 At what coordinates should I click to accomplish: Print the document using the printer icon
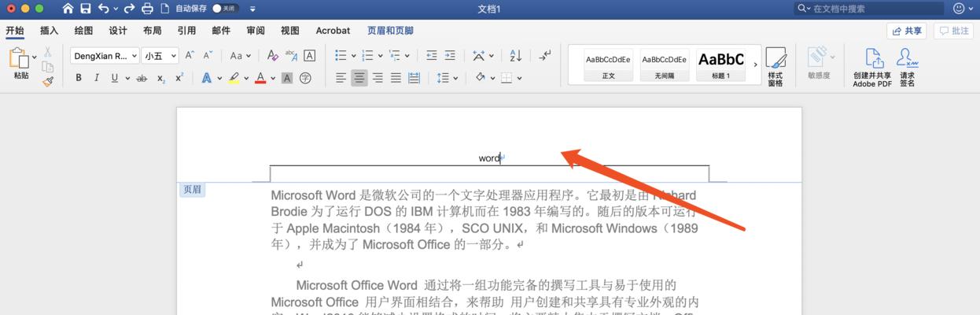147,9
